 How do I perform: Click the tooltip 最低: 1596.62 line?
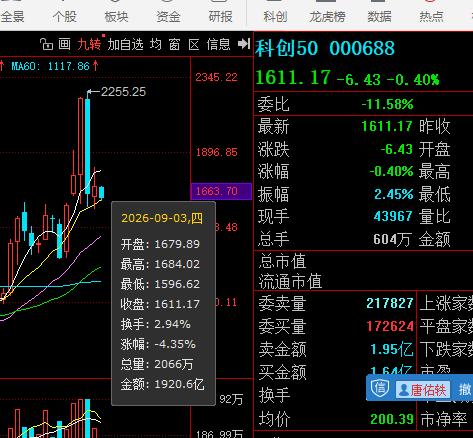[x=160, y=284]
